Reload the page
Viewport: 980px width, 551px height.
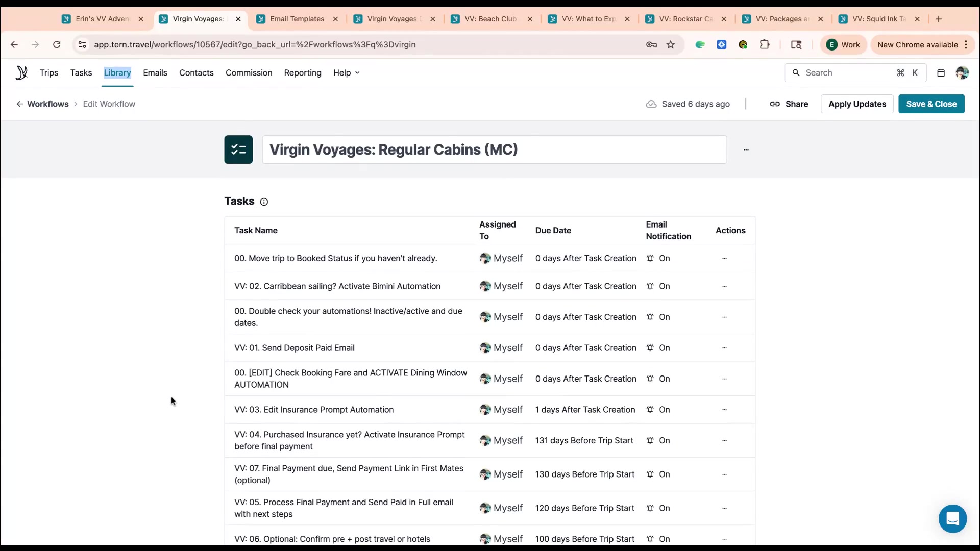pyautogui.click(x=57, y=45)
